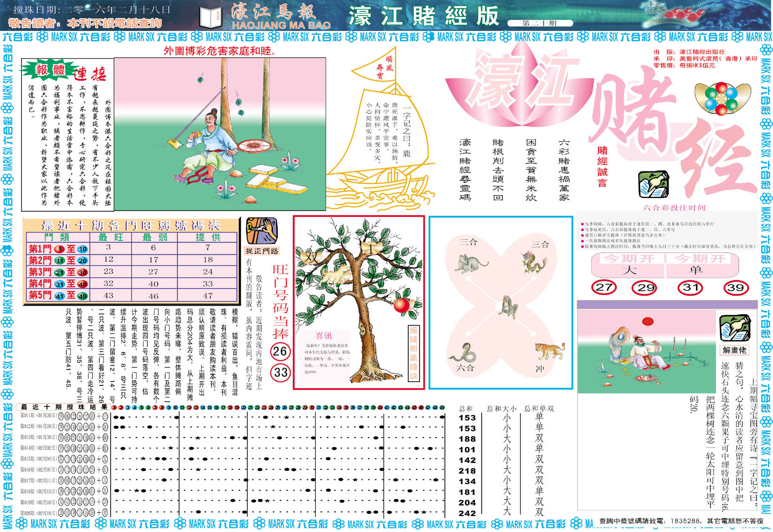Click the open book icon beside 濠江馬報
Image resolution: width=773 pixels, height=532 pixels.
211,17
